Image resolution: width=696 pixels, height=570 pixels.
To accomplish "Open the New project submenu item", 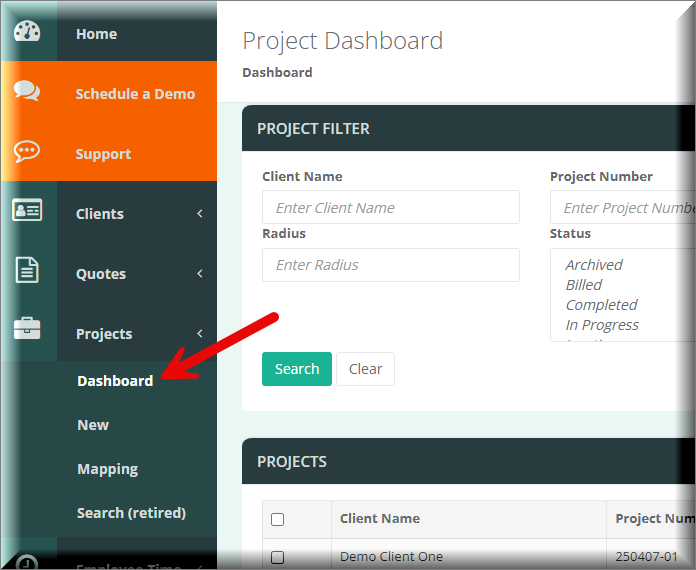I will pyautogui.click(x=93, y=425).
